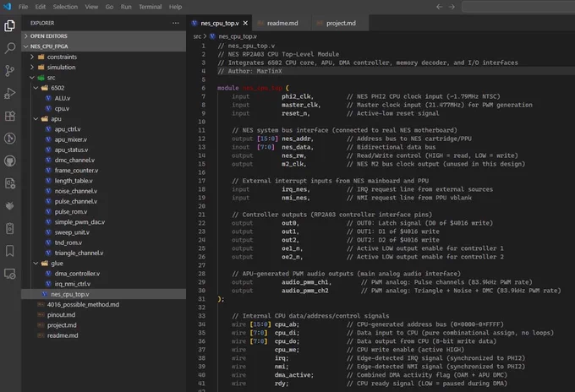The width and height of the screenshot is (575, 392).
Task: Open Explorer more actions ellipsis
Action: (x=176, y=23)
